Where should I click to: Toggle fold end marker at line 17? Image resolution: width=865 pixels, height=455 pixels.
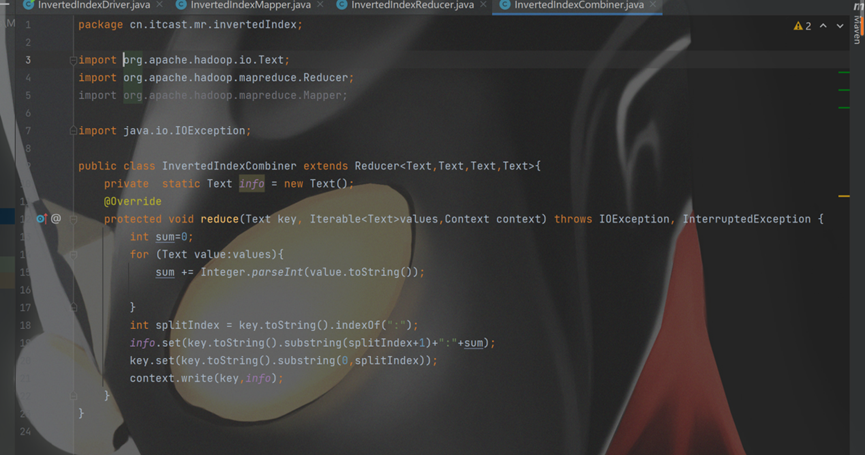73,307
